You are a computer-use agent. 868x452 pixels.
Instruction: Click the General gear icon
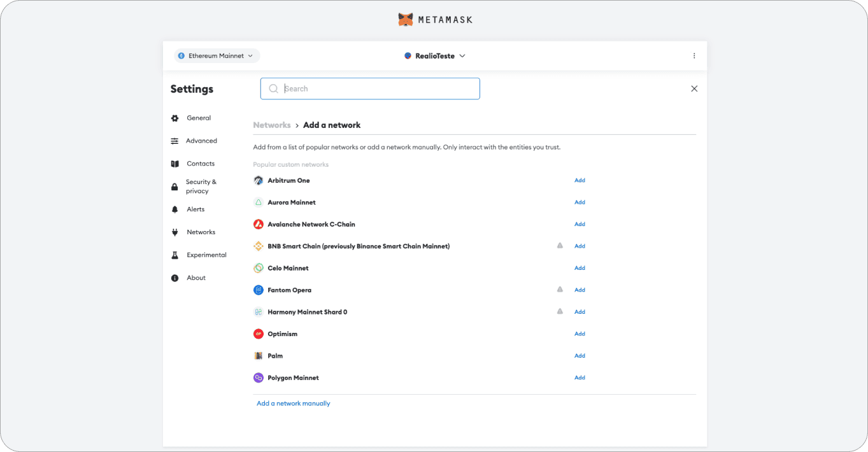[x=175, y=118]
